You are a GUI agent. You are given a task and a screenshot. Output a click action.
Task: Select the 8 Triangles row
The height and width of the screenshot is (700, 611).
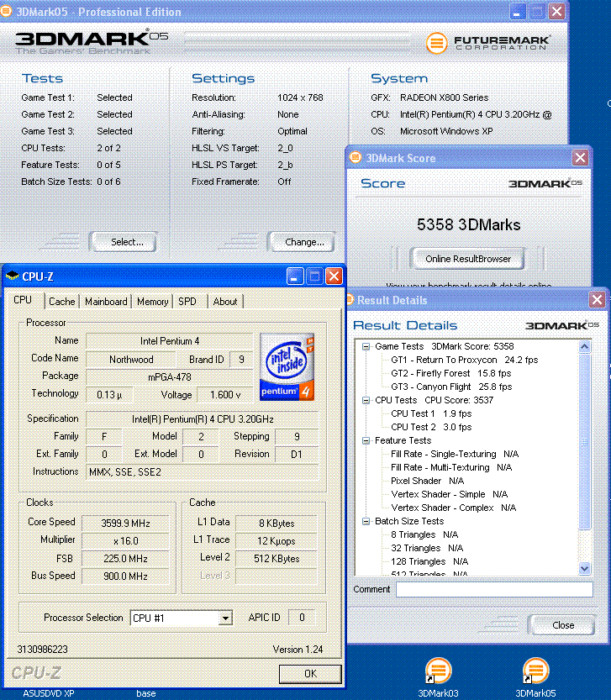[x=424, y=534]
